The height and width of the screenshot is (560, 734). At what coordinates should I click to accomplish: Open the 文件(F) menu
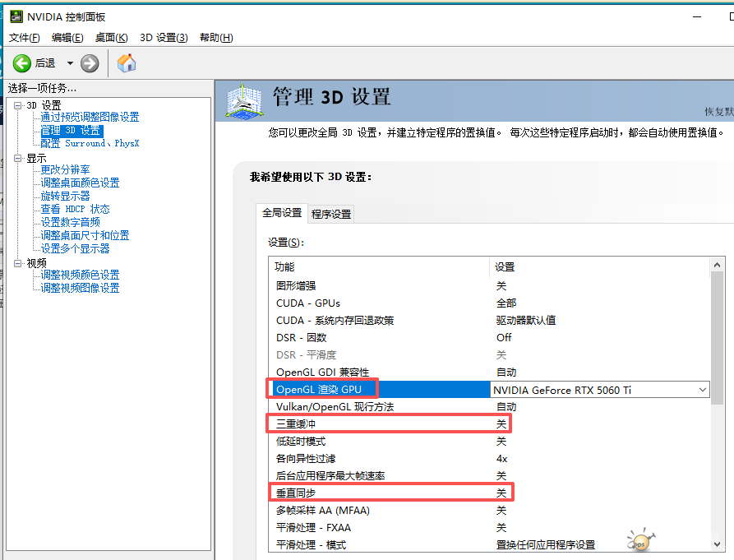pos(25,38)
